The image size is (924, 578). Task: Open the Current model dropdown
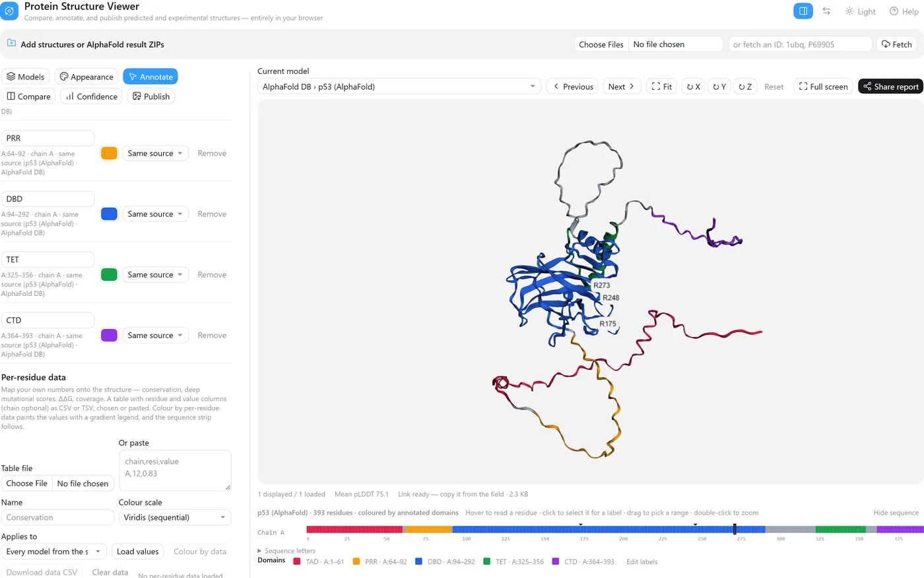click(x=399, y=87)
